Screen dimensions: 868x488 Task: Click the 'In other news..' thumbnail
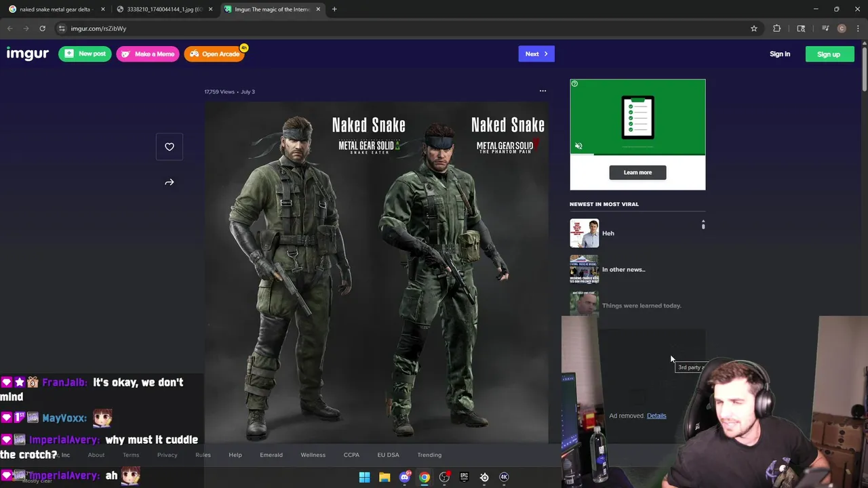[584, 269]
